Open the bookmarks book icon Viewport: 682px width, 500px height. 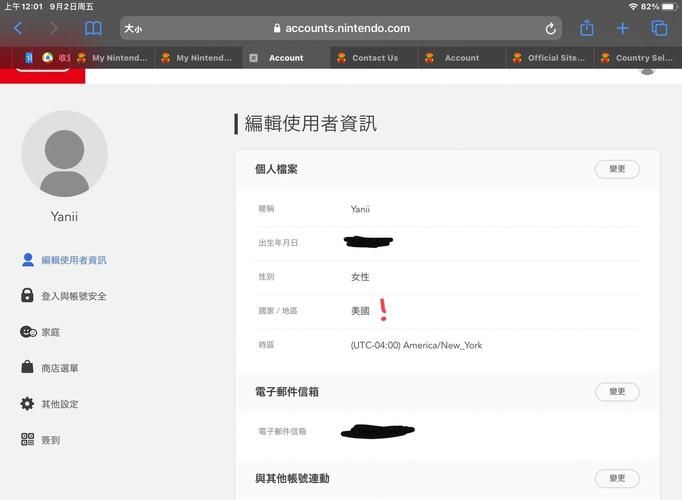pyautogui.click(x=93, y=29)
